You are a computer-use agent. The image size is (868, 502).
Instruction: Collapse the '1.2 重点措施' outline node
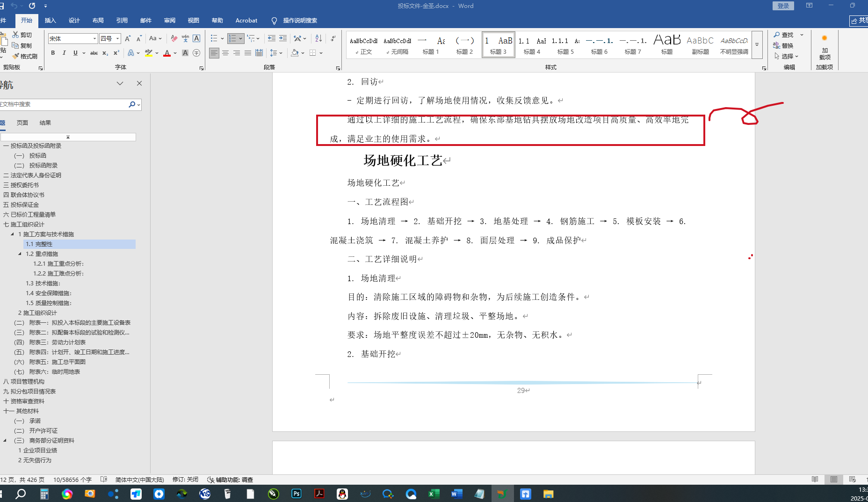pos(20,254)
